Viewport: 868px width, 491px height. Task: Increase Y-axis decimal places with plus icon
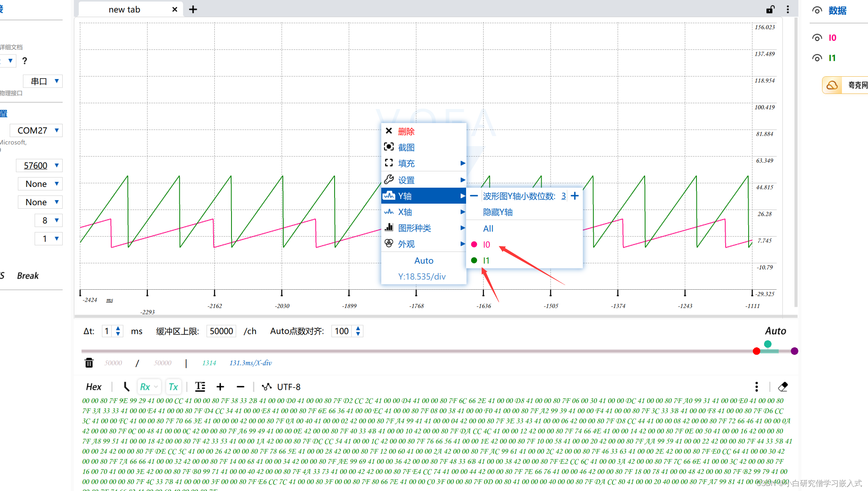click(575, 196)
